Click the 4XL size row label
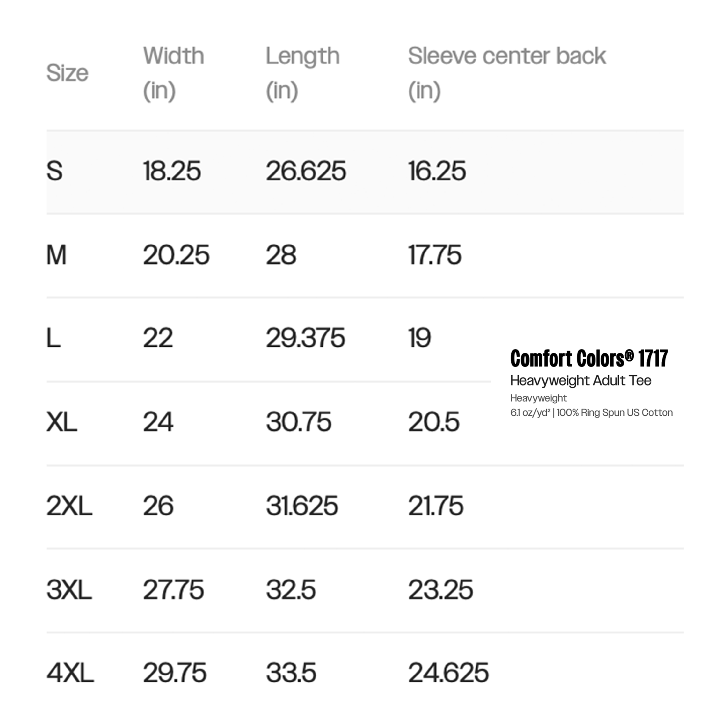 coord(70,673)
